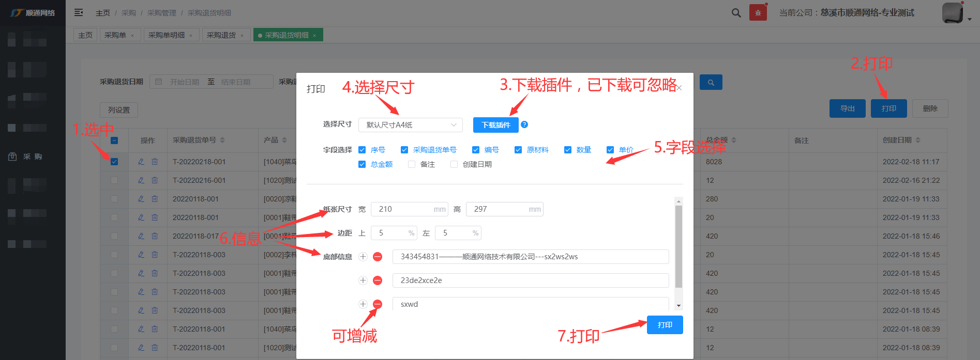Sort table by 创建日期 column
The height and width of the screenshot is (360, 980).
point(918,140)
